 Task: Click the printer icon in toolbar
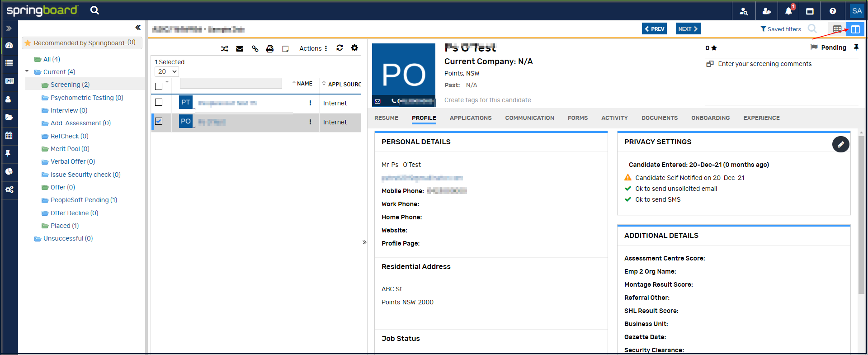pos(270,48)
